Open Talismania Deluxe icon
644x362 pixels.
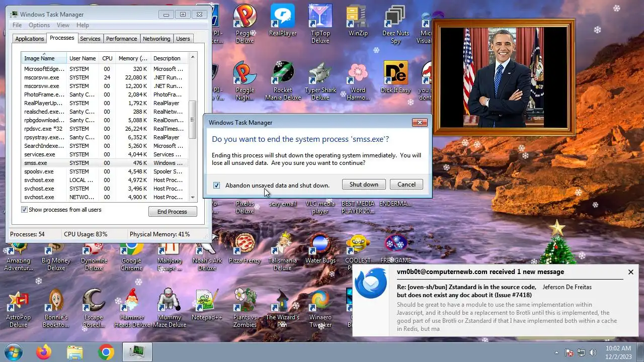pos(282,251)
